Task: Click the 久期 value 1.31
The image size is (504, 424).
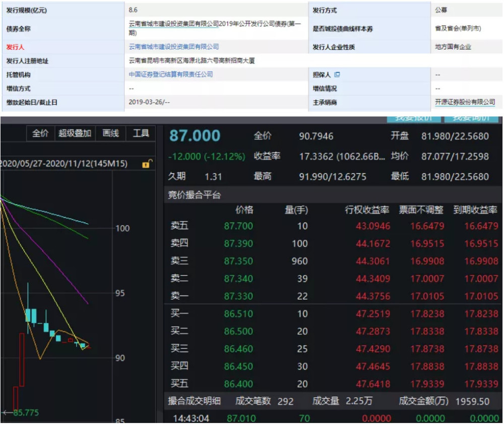Action: click(213, 177)
